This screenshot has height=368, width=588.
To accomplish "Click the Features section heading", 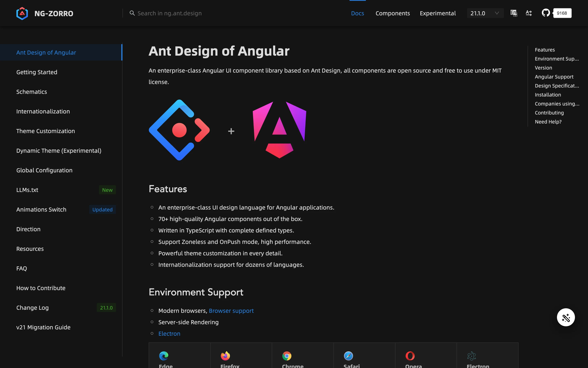I will tap(168, 189).
